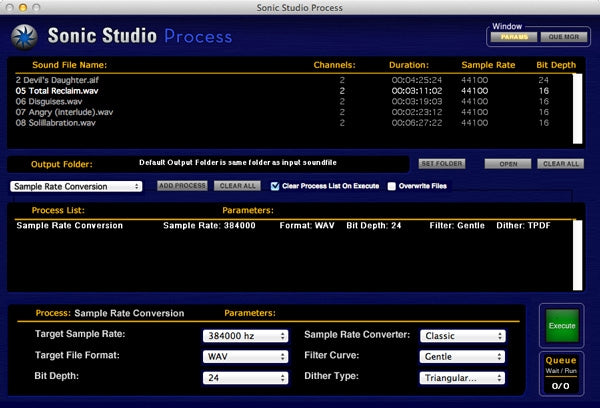The height and width of the screenshot is (408, 600).
Task: Open the Target Sample Rate 384000 hz dropdown
Action: point(245,336)
